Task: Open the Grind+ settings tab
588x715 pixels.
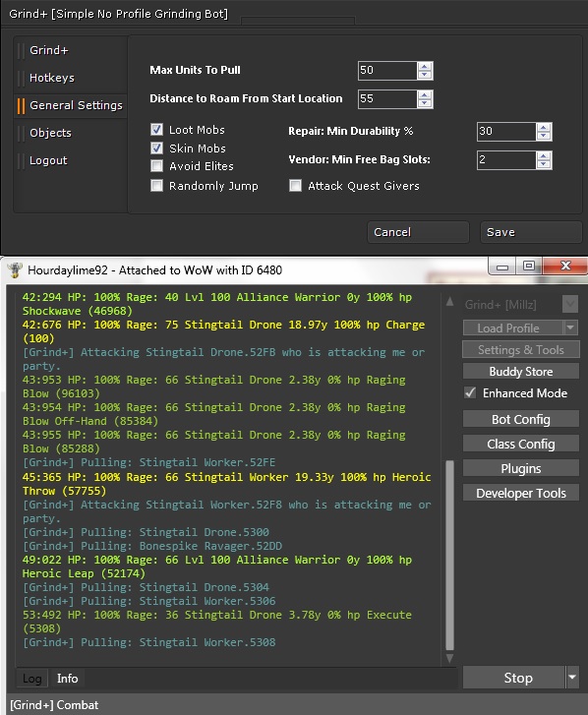Action: click(x=49, y=50)
